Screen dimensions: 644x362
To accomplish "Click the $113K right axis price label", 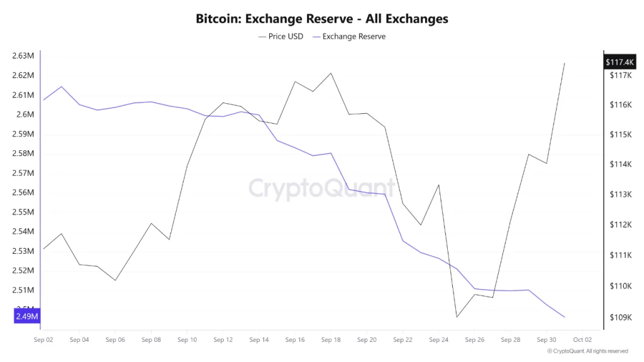I will click(x=619, y=194).
